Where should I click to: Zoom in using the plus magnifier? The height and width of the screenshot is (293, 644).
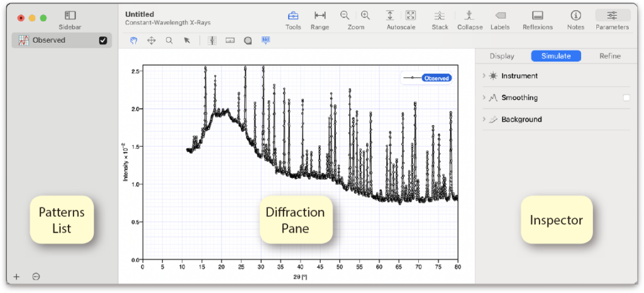click(365, 16)
